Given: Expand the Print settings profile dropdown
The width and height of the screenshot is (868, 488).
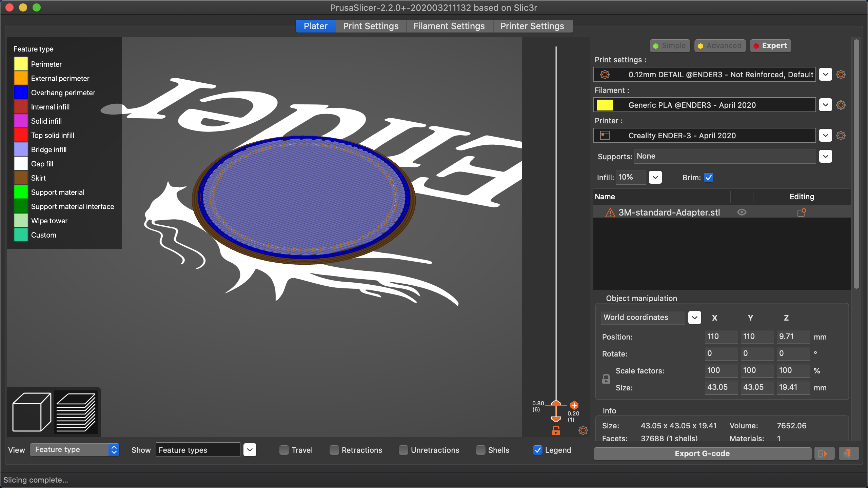Looking at the screenshot, I should 825,74.
